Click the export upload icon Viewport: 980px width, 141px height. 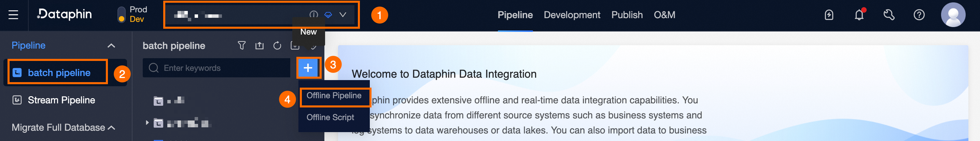260,46
